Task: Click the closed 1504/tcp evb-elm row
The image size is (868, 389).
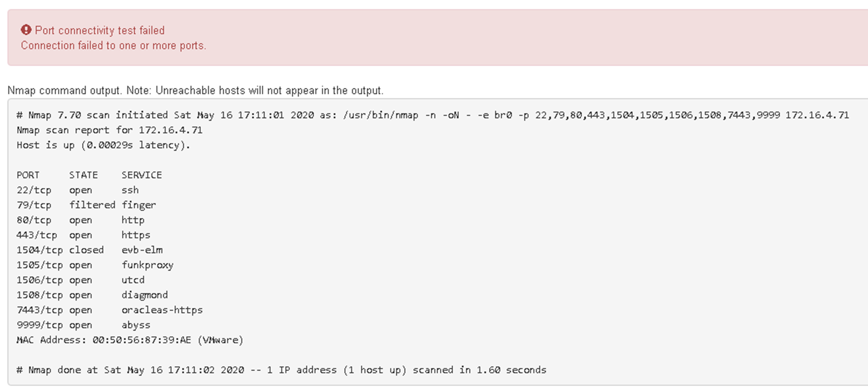Action: (89, 250)
